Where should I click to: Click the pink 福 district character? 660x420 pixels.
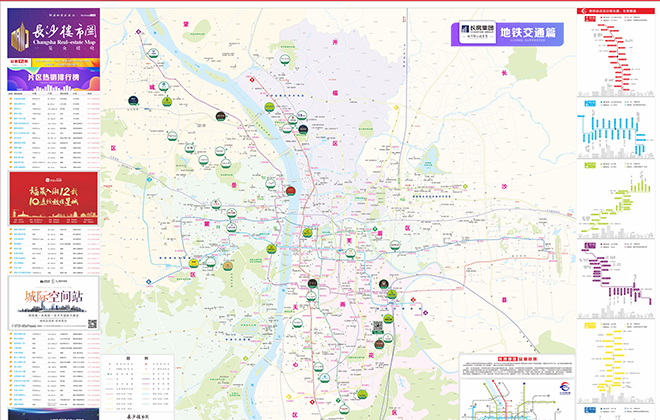(335, 93)
